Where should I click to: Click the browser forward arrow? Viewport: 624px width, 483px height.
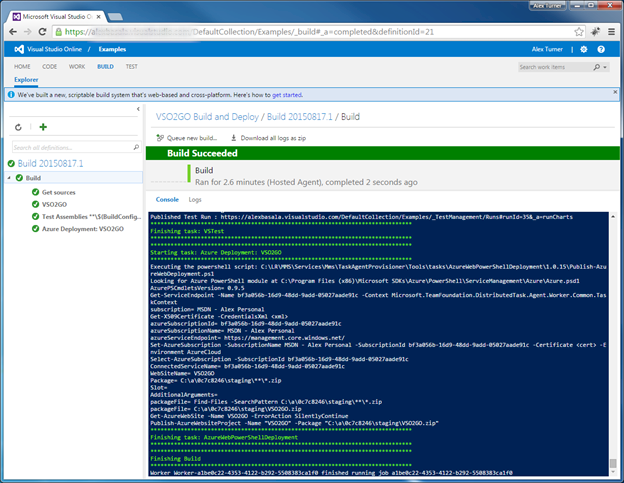tap(27, 32)
